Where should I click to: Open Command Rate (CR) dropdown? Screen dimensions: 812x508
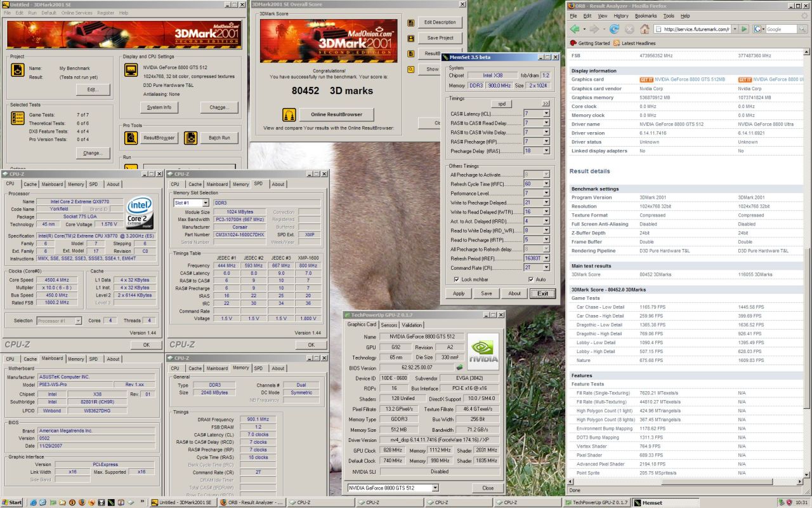click(x=546, y=268)
